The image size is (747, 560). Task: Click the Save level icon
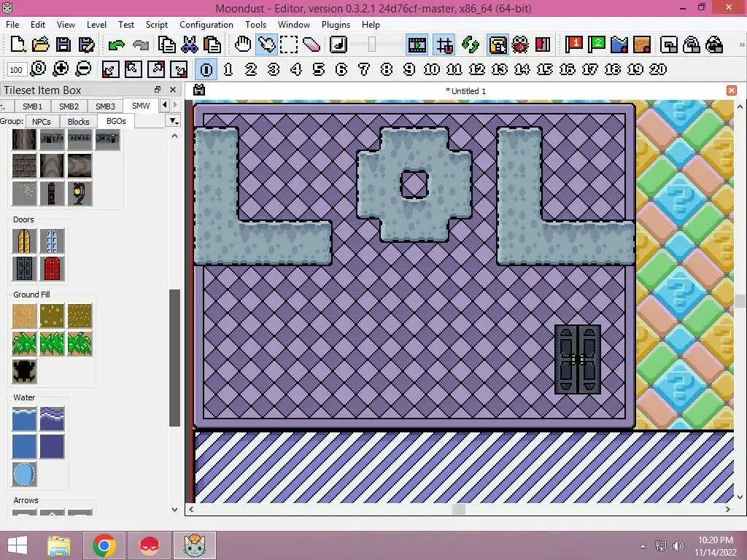63,45
